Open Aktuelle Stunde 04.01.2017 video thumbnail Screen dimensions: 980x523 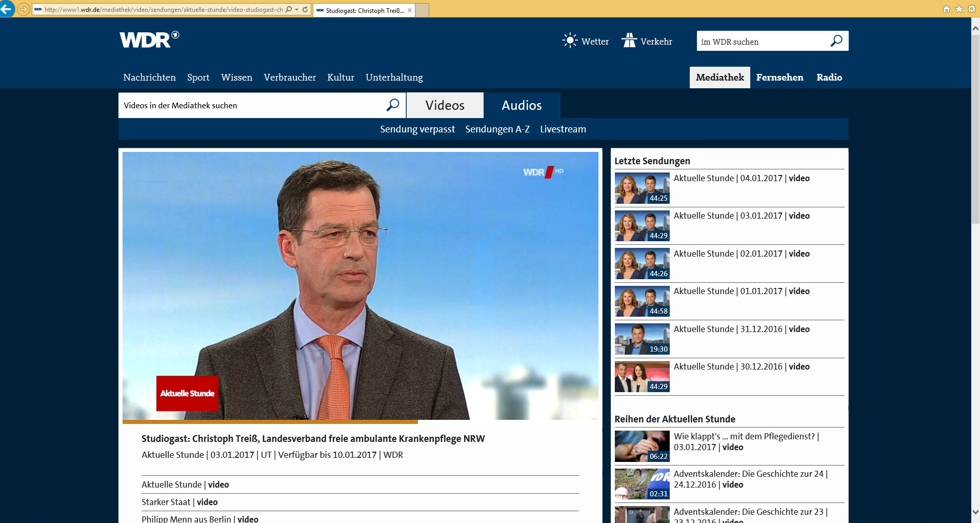tap(642, 188)
